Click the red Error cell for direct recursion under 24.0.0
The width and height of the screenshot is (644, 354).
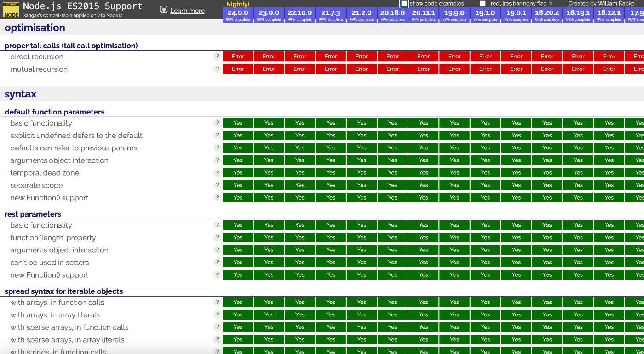click(x=238, y=57)
